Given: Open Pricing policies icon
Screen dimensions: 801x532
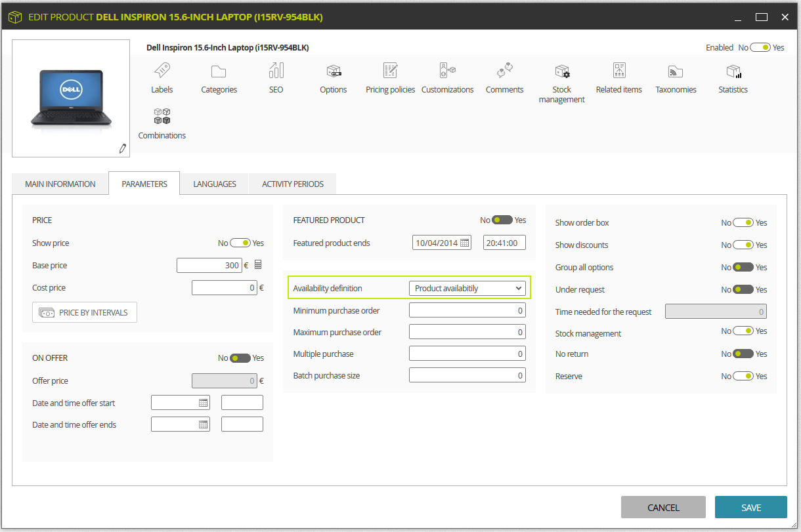Looking at the screenshot, I should 391,70.
